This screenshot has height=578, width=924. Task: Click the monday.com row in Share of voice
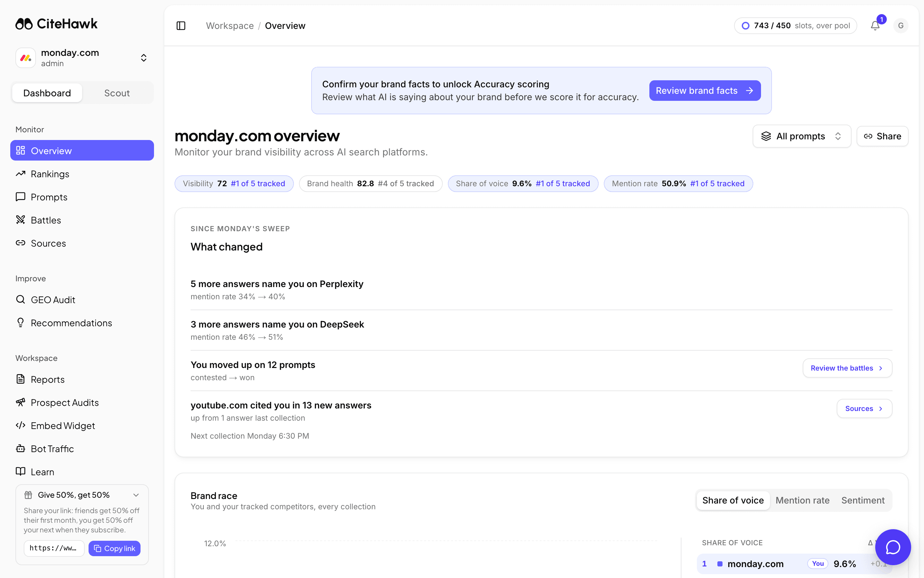[795, 564]
